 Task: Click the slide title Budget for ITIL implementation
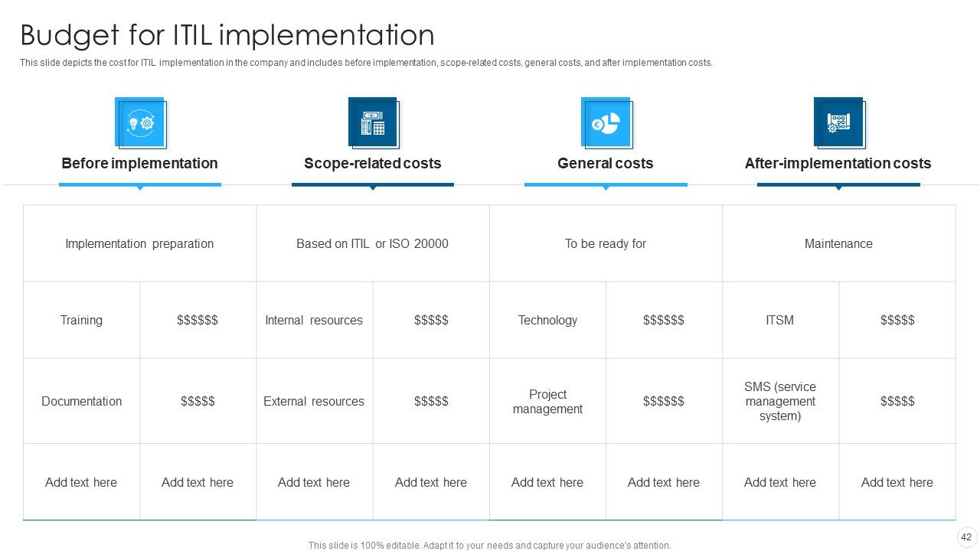227,35
